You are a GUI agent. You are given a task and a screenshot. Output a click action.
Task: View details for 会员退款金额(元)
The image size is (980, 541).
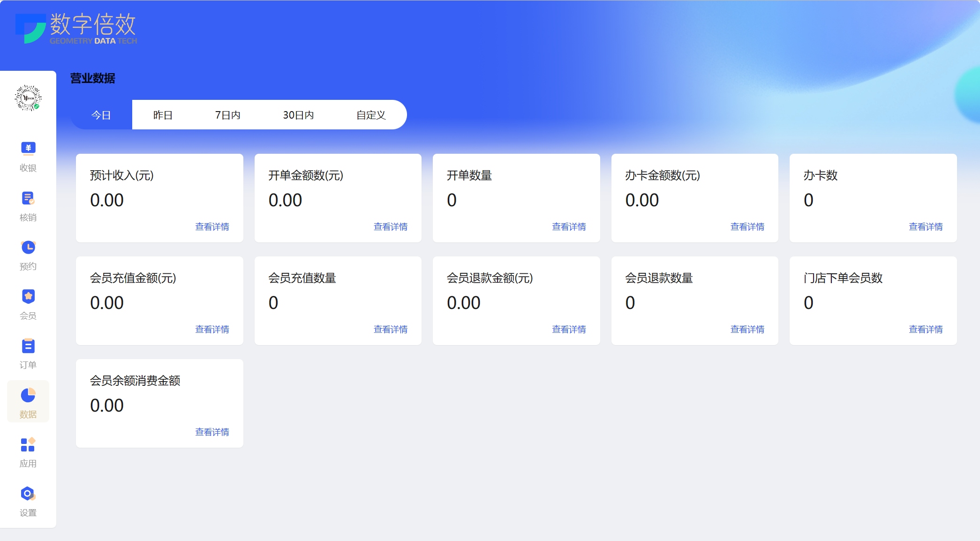tap(569, 330)
